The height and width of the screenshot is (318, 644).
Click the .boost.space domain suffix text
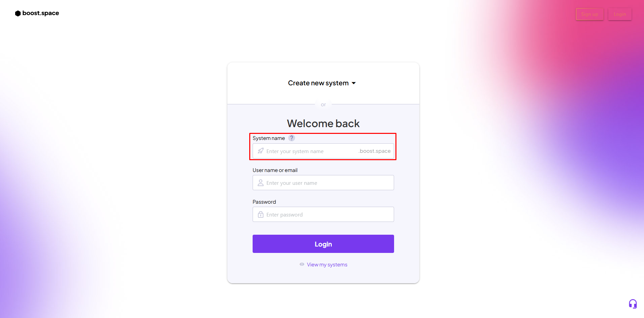(x=375, y=151)
